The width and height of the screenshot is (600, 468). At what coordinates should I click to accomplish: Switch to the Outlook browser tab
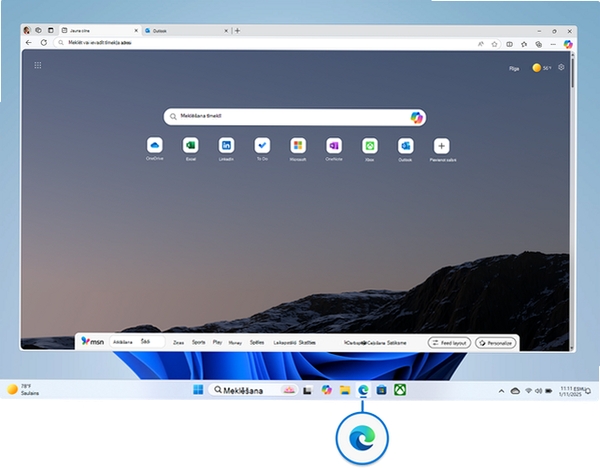(x=184, y=31)
